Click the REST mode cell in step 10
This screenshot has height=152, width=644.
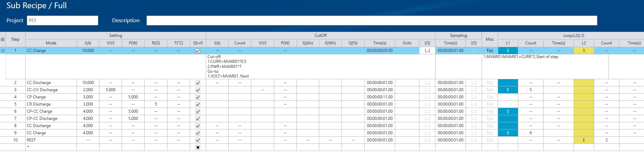(51, 140)
